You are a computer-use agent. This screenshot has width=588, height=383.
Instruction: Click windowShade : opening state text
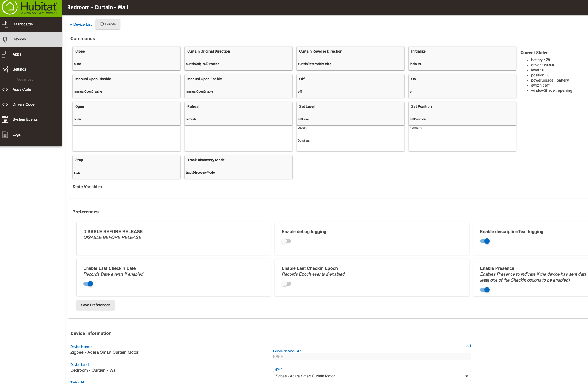552,90
